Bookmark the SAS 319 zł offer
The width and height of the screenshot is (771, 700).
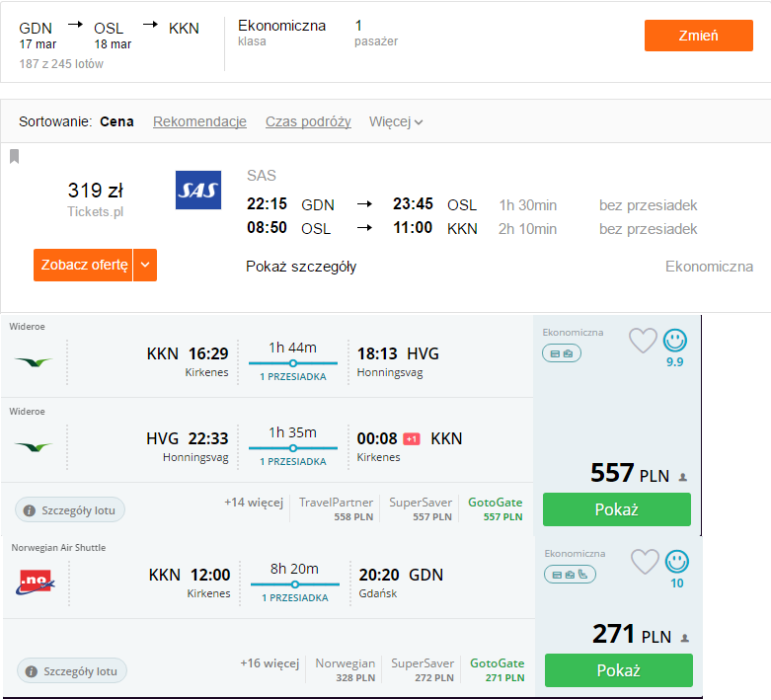coord(14,156)
